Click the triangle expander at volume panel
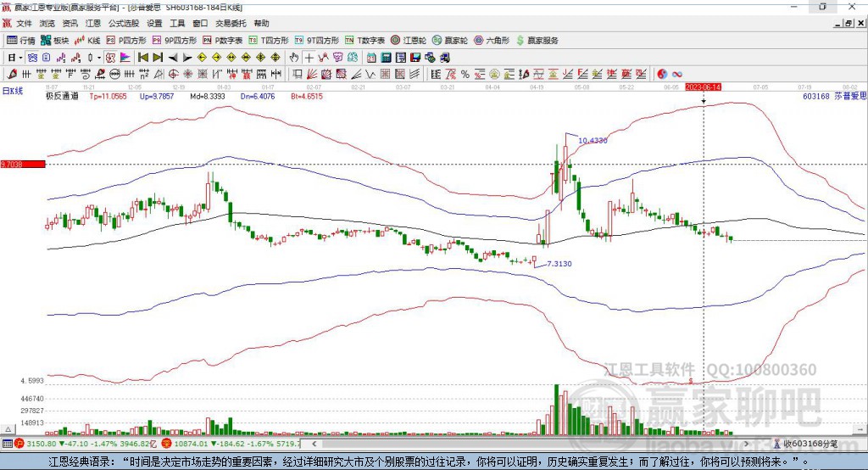Image resolution: width=868 pixels, height=470 pixels. pos(8,429)
